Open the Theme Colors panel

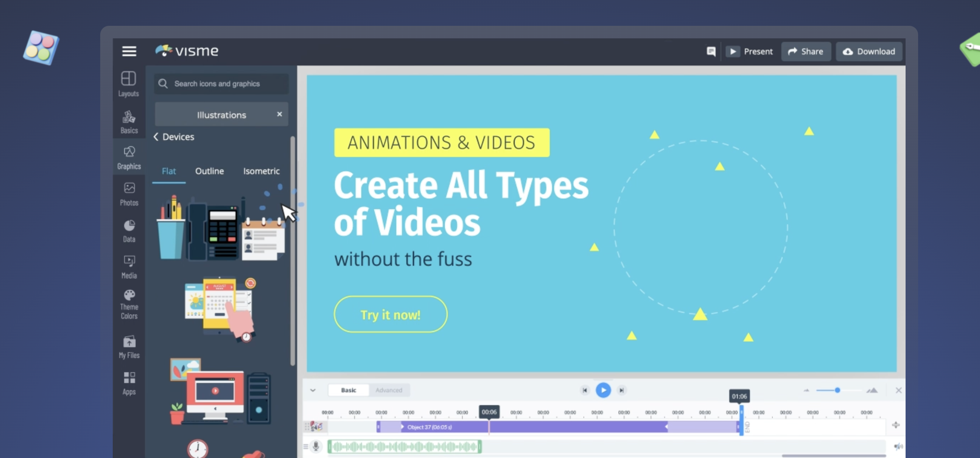point(129,305)
